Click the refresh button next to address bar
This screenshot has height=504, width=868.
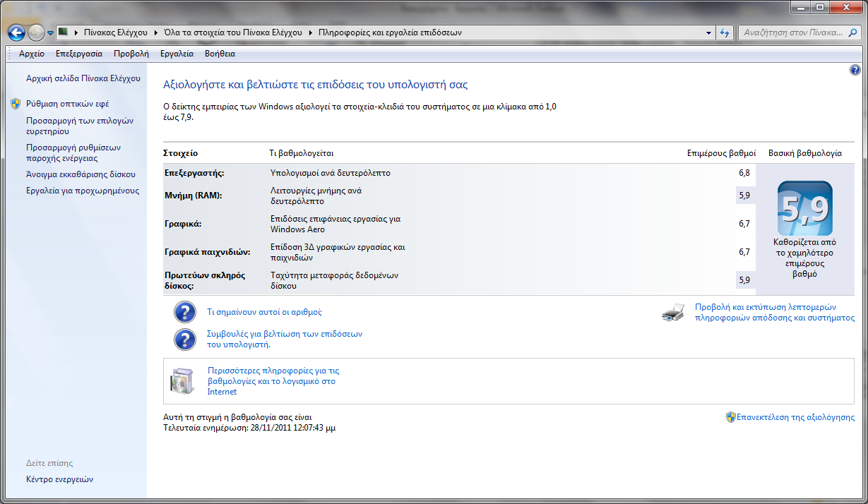(x=725, y=32)
